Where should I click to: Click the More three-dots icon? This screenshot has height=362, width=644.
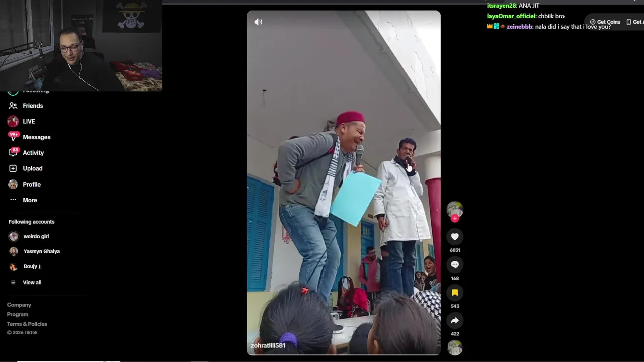pos(13,200)
